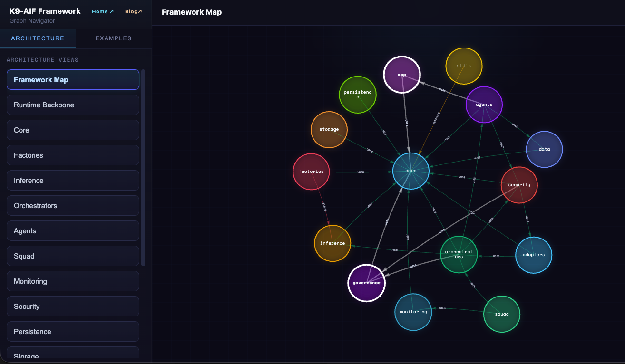Viewport: 625px width, 364px height.
Task: Select the monitoring graph node
Action: [x=413, y=312]
